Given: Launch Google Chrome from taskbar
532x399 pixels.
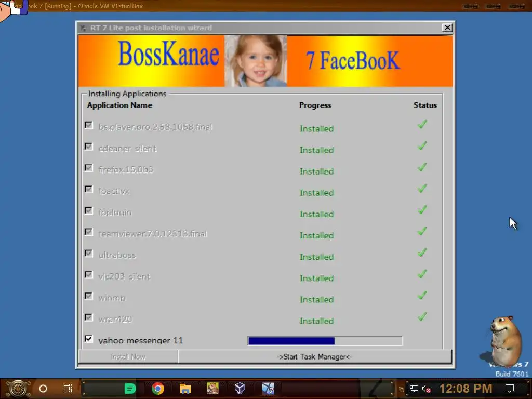Looking at the screenshot, I should pos(158,389).
